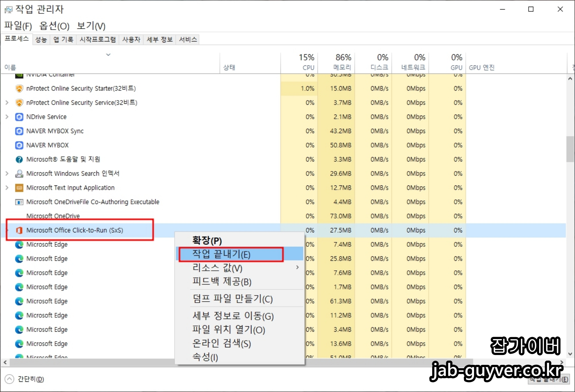Viewport: 575px width, 392px height.
Task: Click the Microsoft Windows Search 인덱서 icon
Action: coord(19,173)
